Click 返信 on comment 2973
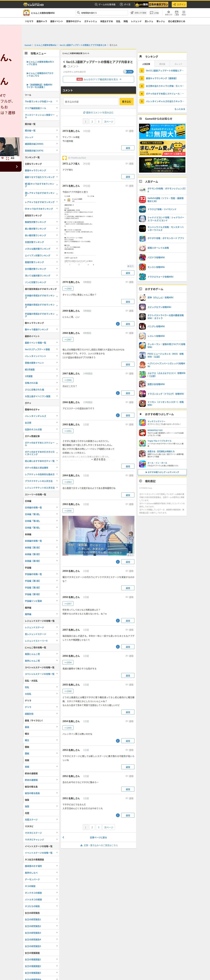Viewport: 210px width, 980px height. point(128,148)
